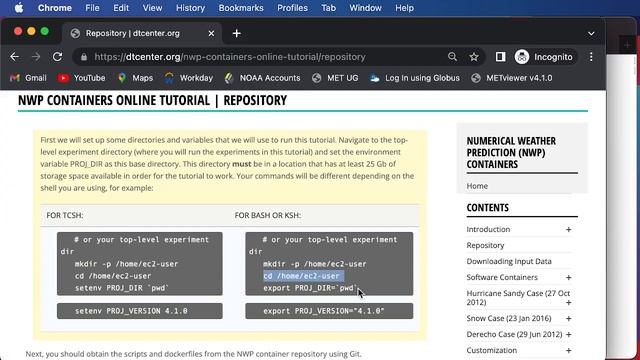Screen dimensions: 640x360
Task: Click the NWP Containers Online Tutorial page title
Action: click(x=152, y=100)
